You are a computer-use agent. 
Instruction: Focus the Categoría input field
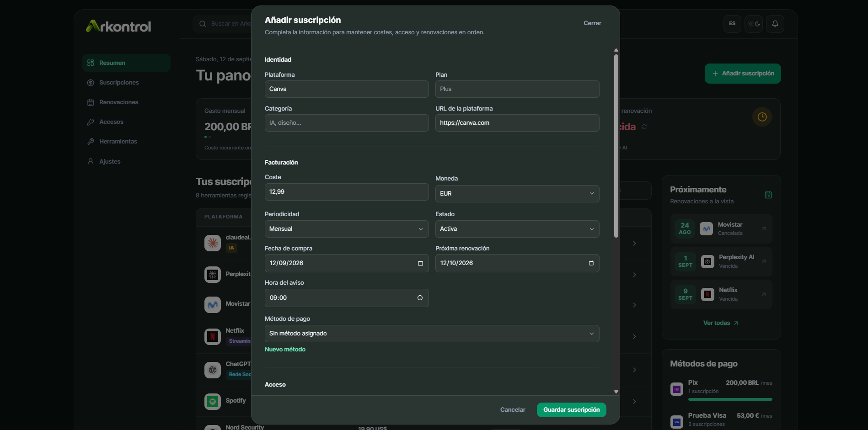click(347, 123)
